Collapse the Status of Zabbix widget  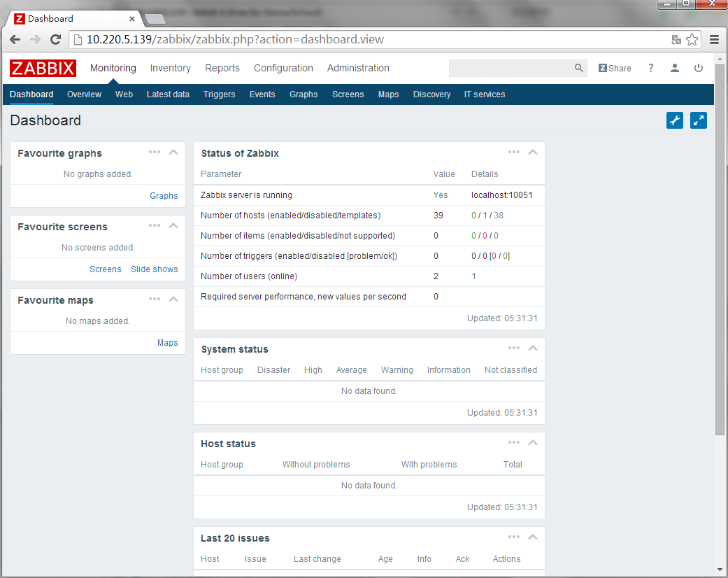pos(532,152)
